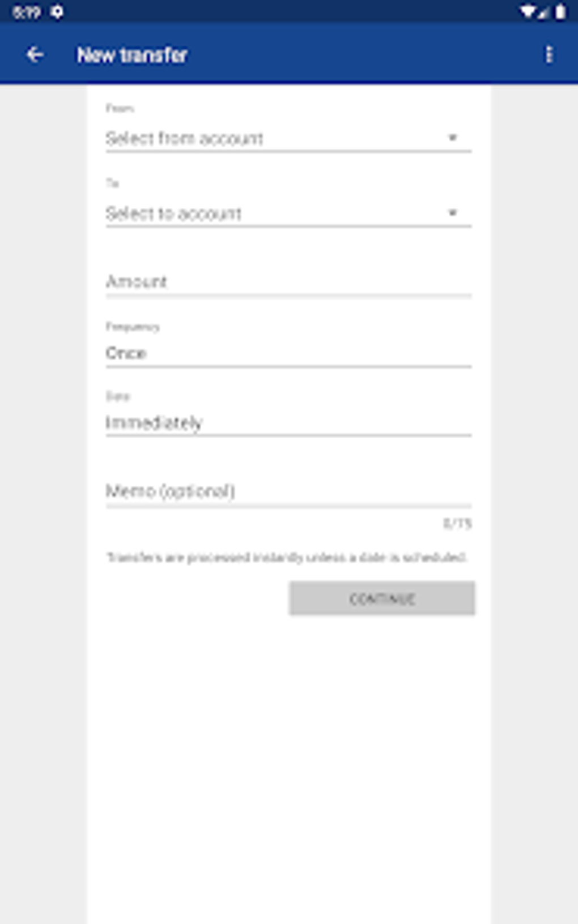Image resolution: width=578 pixels, height=924 pixels.
Task: Tap the transfers processing note text
Action: [287, 557]
